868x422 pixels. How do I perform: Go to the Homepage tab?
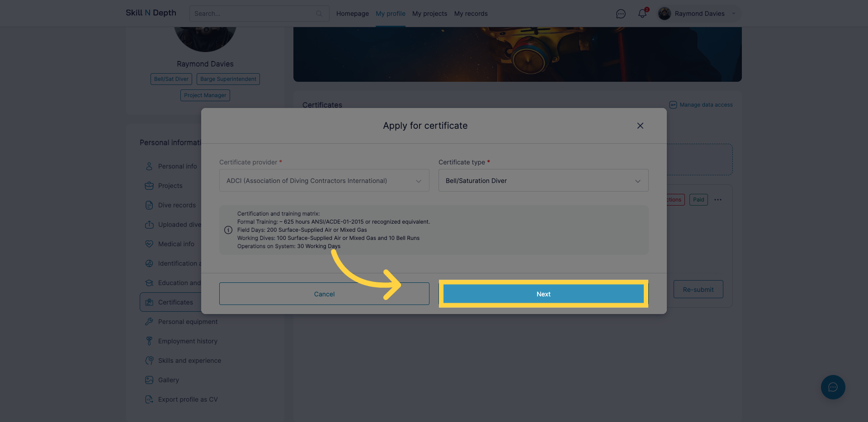tap(353, 14)
